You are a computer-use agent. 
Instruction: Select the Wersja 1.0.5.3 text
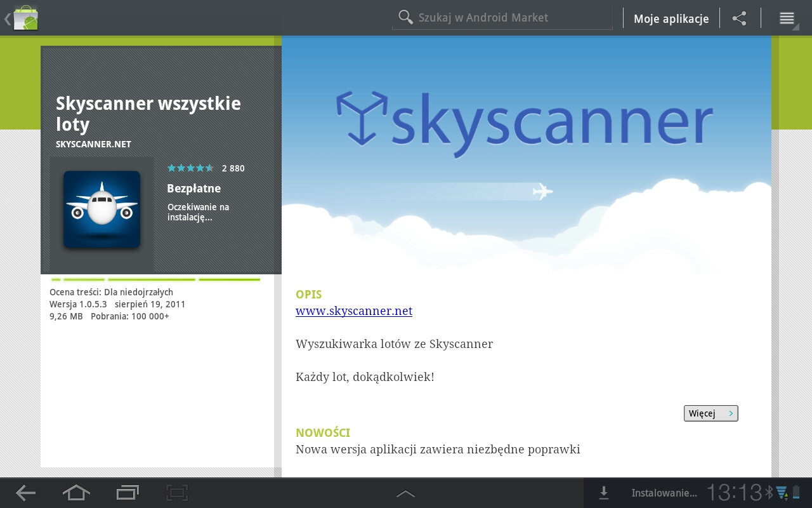click(x=78, y=304)
